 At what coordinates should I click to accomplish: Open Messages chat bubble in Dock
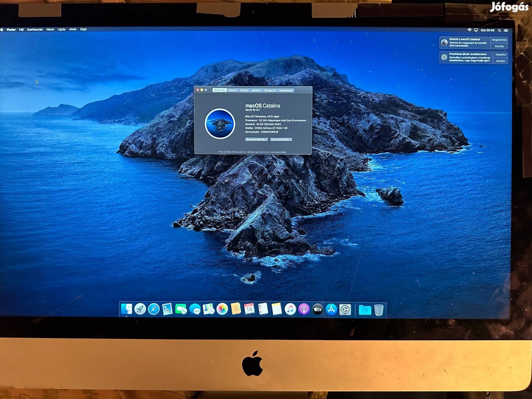(x=195, y=309)
